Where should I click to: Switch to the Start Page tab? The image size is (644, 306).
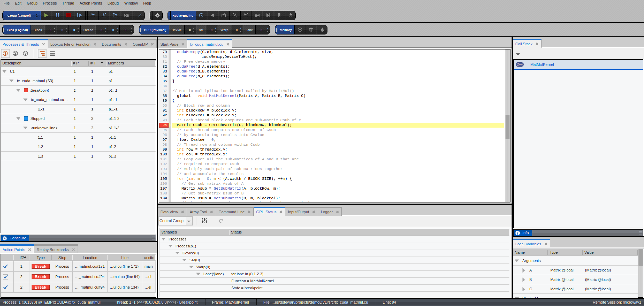pos(169,44)
